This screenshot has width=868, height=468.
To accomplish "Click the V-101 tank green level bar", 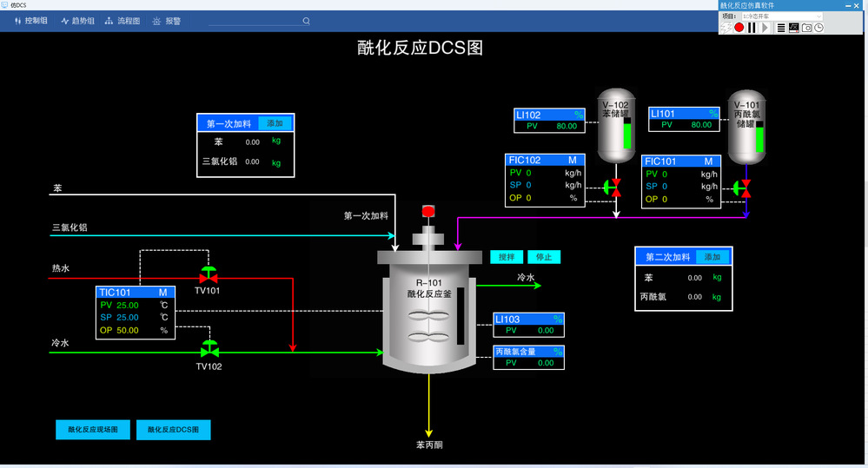I will coord(760,140).
